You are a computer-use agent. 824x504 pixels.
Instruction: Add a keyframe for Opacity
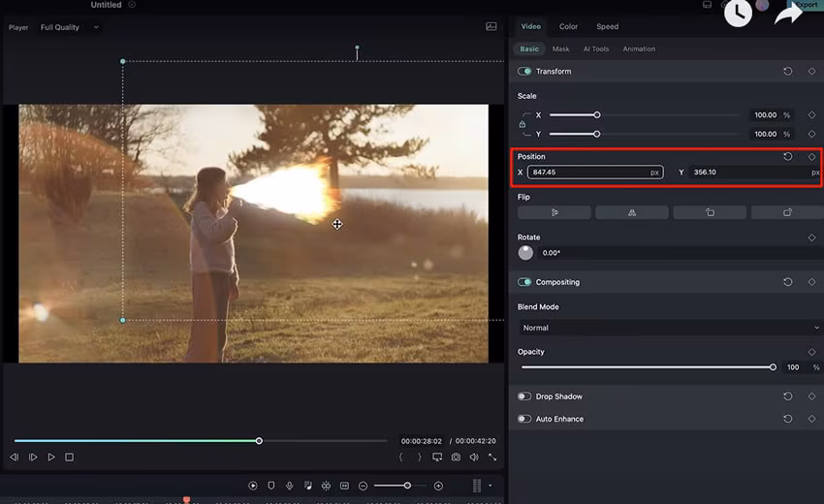click(811, 352)
